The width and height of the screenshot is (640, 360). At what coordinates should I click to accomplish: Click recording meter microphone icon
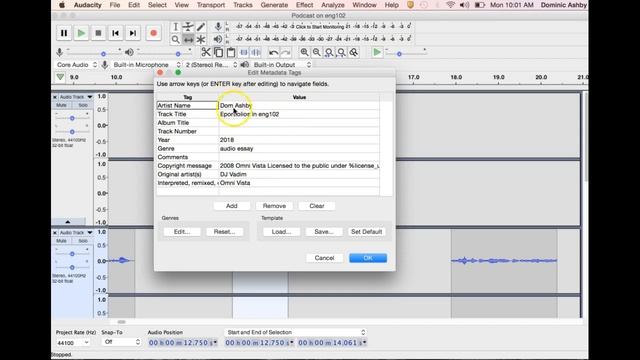click(218, 27)
